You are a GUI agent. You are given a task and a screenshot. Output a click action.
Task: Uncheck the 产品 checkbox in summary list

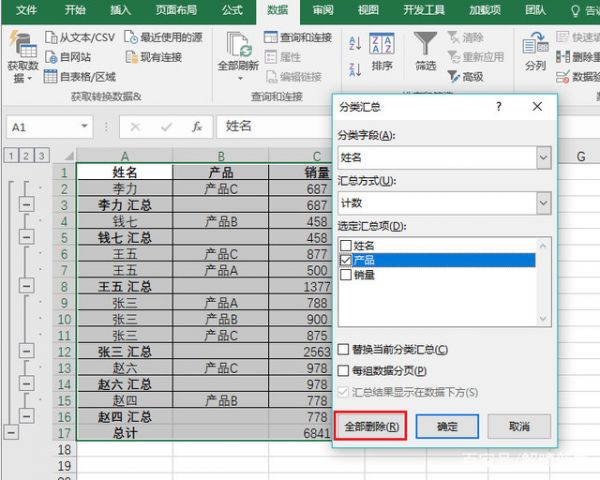[346, 260]
